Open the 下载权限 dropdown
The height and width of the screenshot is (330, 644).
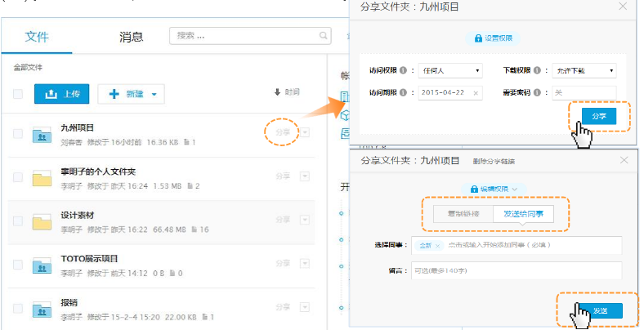click(x=583, y=70)
